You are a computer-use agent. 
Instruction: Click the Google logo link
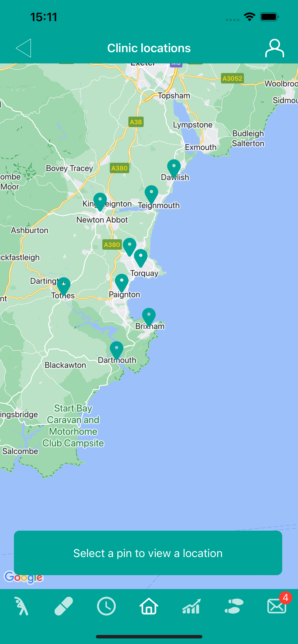(23, 577)
